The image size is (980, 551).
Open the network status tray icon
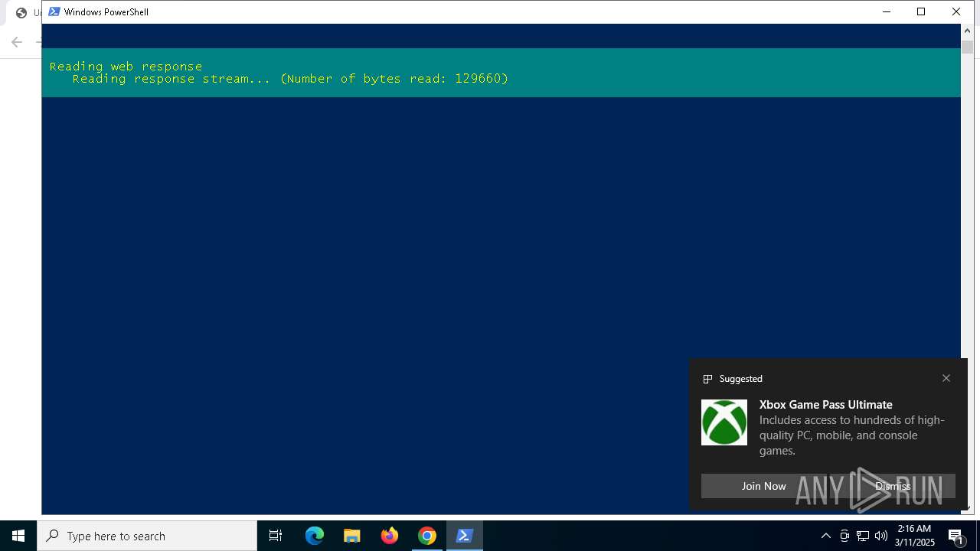pyautogui.click(x=863, y=536)
